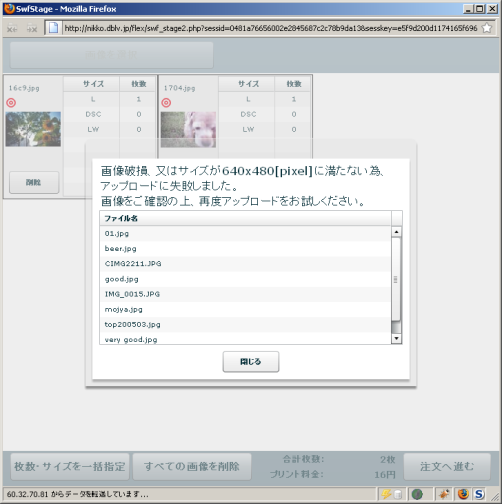Open the sunflower photo thumbnail
Screen dimensions: 502x504
[33, 129]
